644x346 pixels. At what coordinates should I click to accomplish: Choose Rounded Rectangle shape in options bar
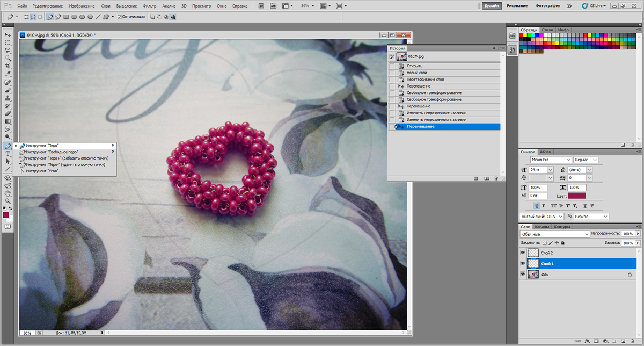coord(74,17)
